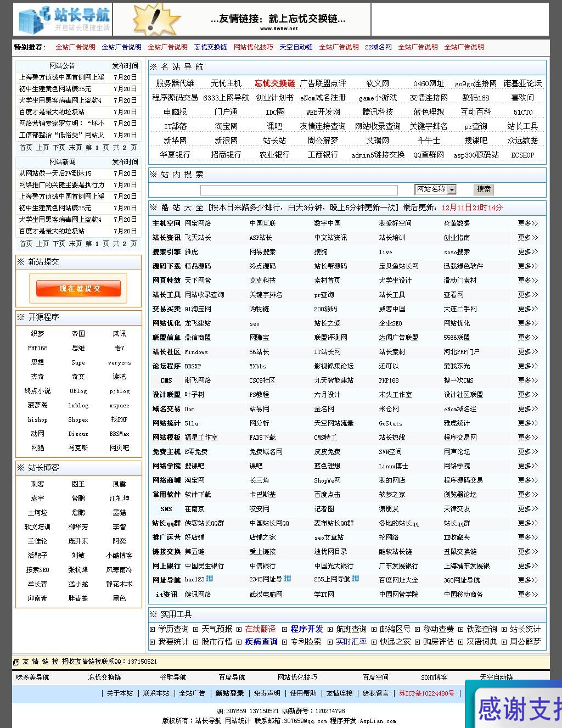Go to 末页 under 网站新闻 list
This screenshot has height=728, width=562.
(x=76, y=244)
